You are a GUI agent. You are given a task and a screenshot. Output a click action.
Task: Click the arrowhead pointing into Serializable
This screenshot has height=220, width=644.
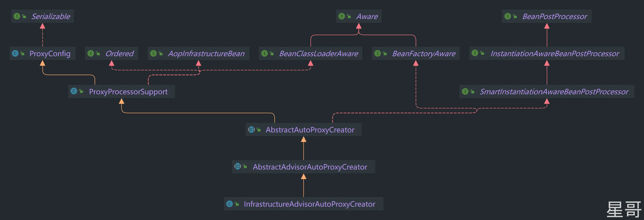(43, 26)
